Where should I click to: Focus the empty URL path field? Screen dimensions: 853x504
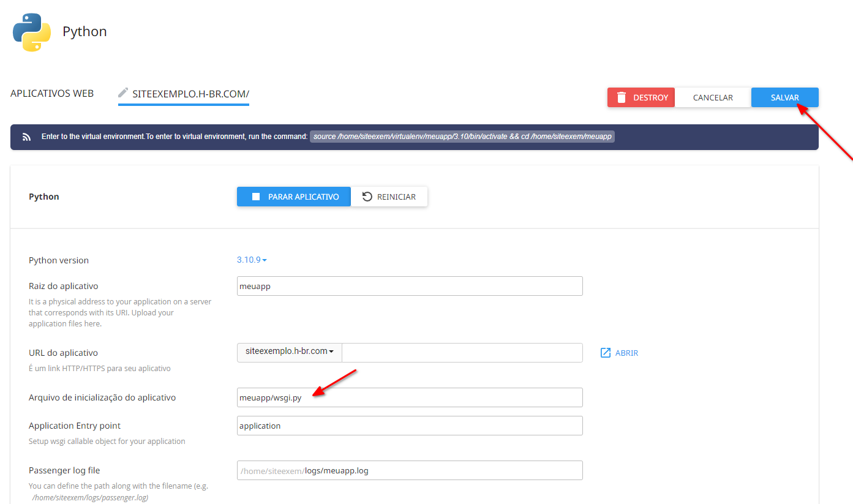[x=462, y=352]
